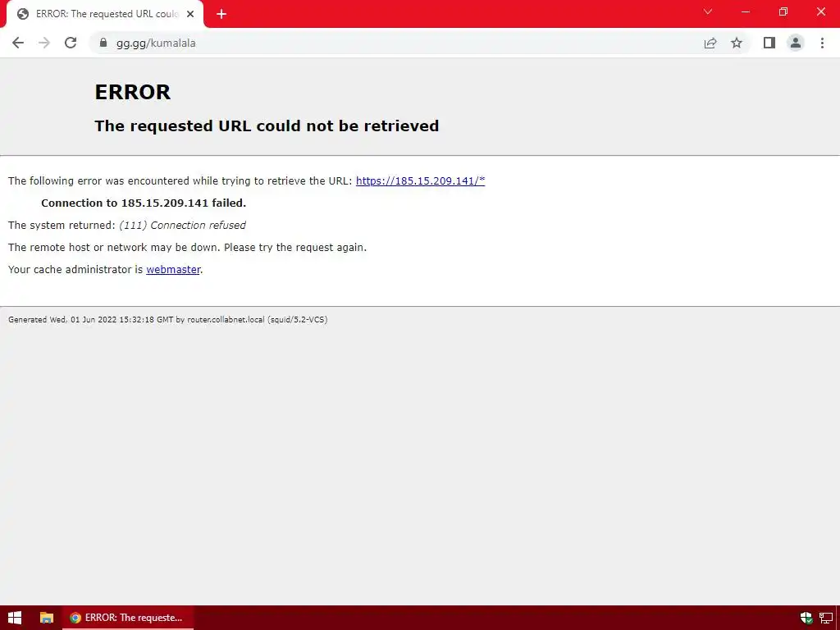This screenshot has width=840, height=630.
Task: Close the ERROR tab
Action: click(x=190, y=14)
